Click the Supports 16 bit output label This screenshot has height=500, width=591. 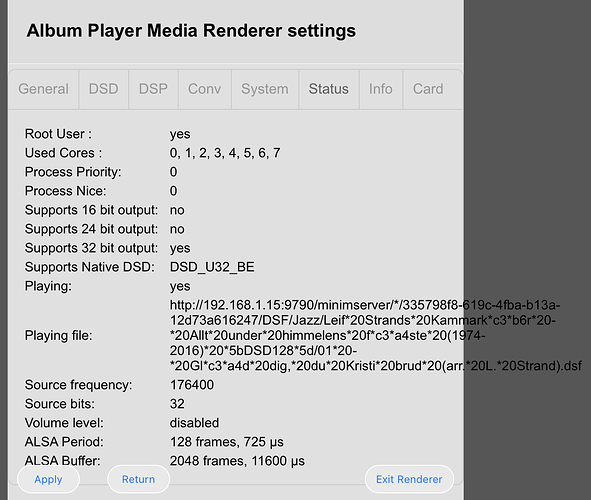click(x=92, y=210)
